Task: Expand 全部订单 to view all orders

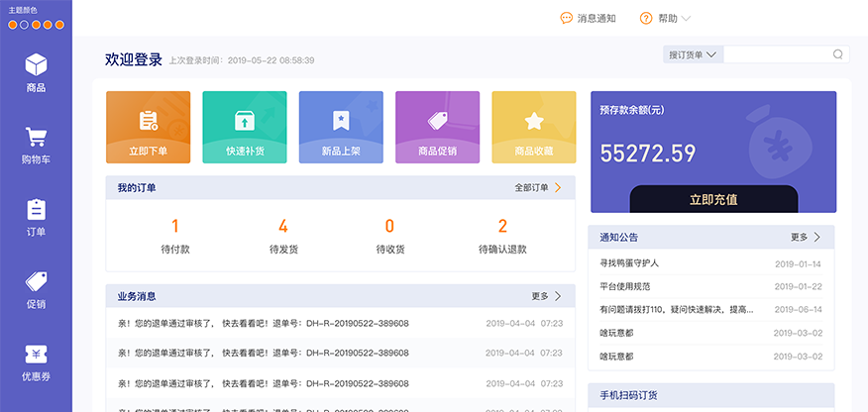Action: (x=538, y=187)
